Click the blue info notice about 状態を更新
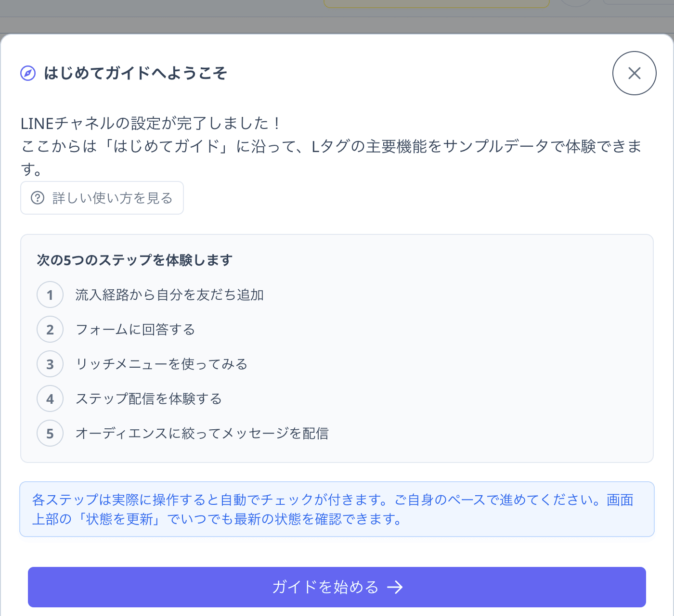This screenshot has width=674, height=616. pyautogui.click(x=337, y=509)
